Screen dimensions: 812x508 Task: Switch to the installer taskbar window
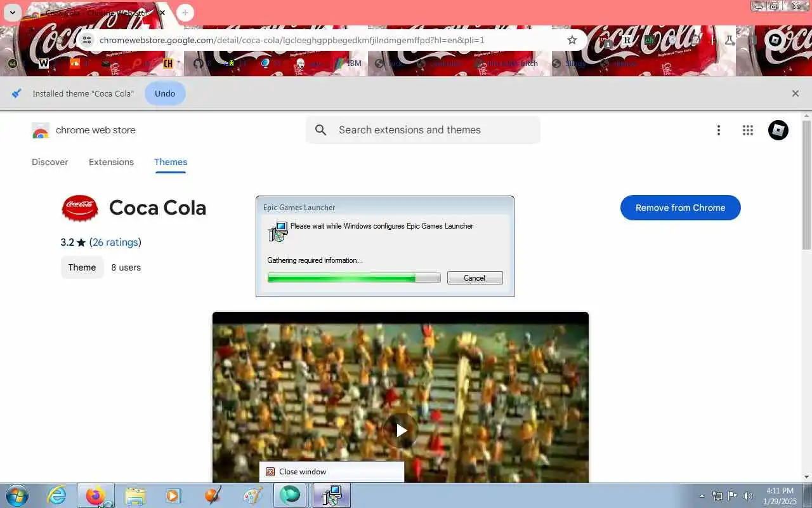pyautogui.click(x=331, y=495)
